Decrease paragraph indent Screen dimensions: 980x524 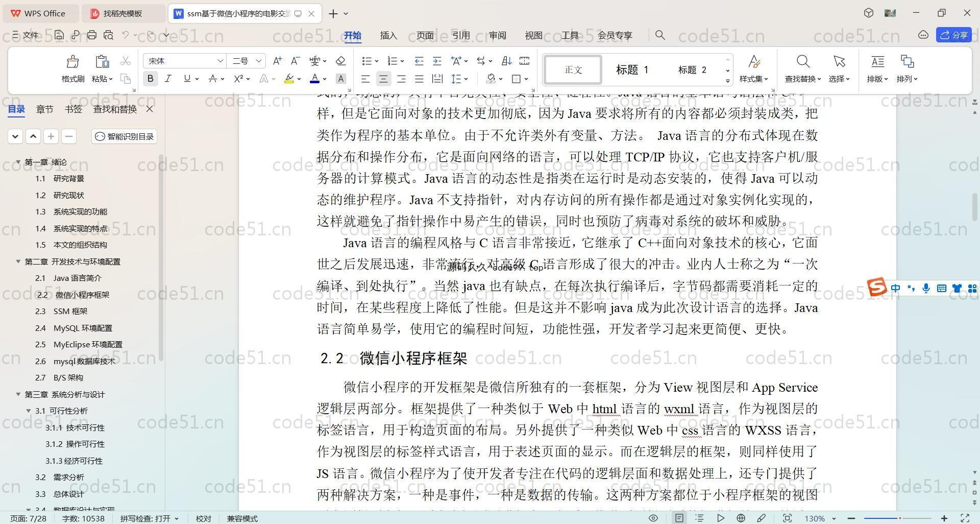click(419, 61)
